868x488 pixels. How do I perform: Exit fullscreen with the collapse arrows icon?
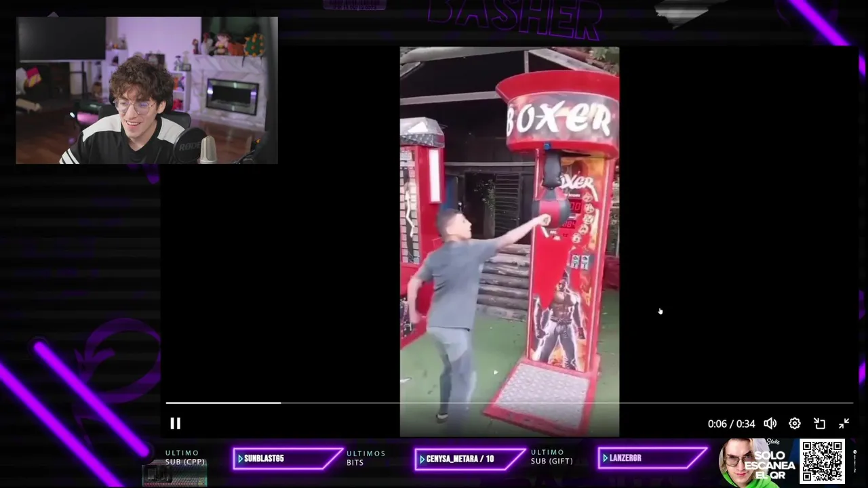click(844, 424)
